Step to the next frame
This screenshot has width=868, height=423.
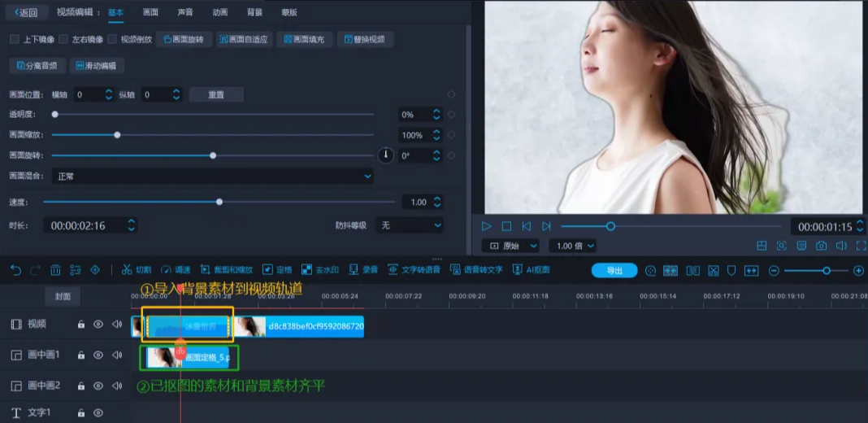point(546,226)
